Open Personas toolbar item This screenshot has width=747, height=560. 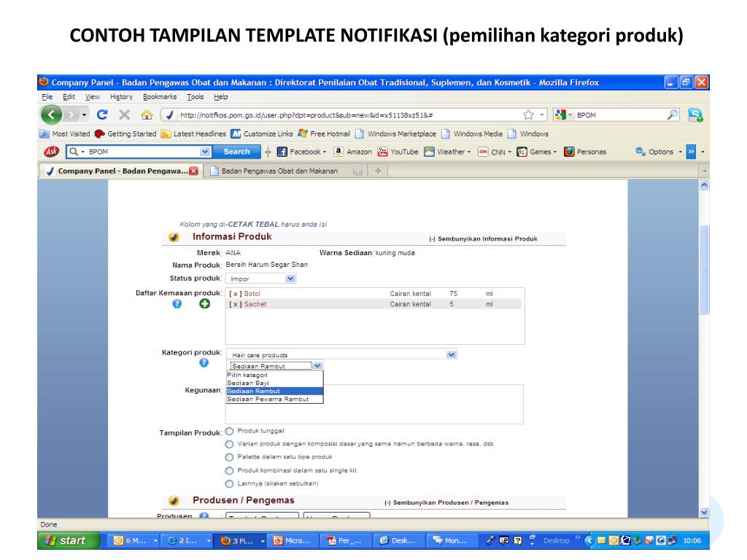585,152
